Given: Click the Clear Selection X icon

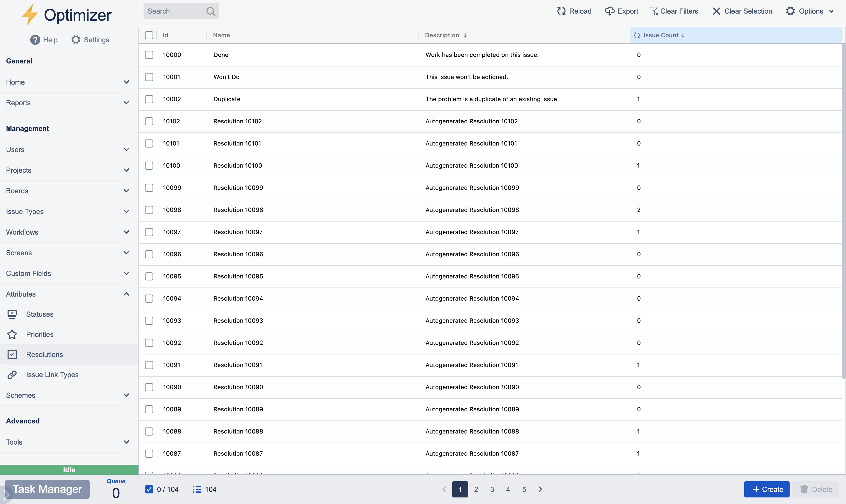Looking at the screenshot, I should coord(717,11).
